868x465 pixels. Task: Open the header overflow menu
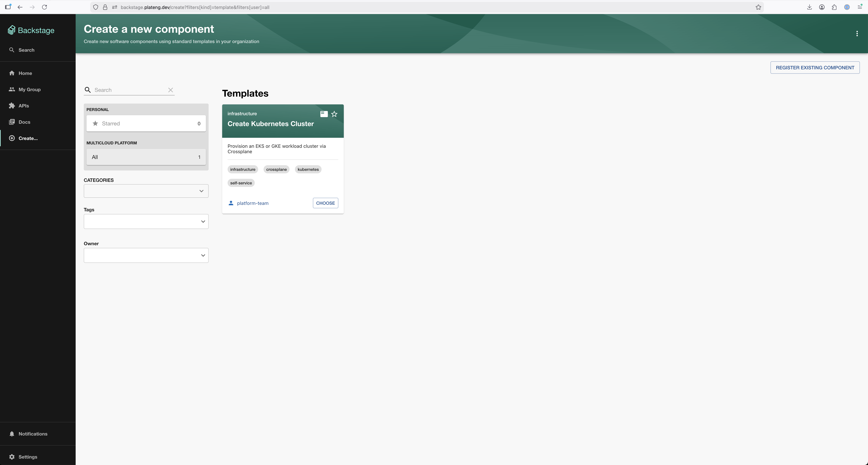[x=857, y=33]
